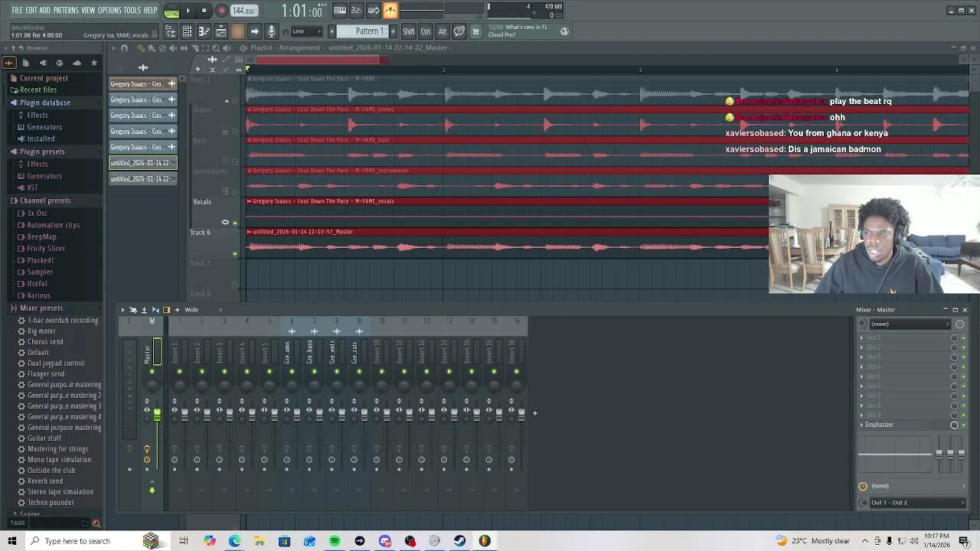Open the shopping cart content library icon
This screenshot has width=980, height=551.
click(475, 31)
